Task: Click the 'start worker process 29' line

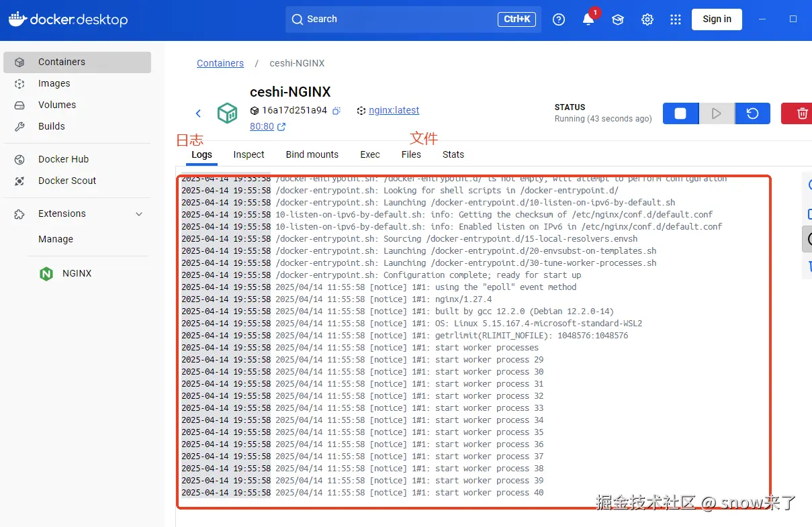Action: (x=363, y=360)
